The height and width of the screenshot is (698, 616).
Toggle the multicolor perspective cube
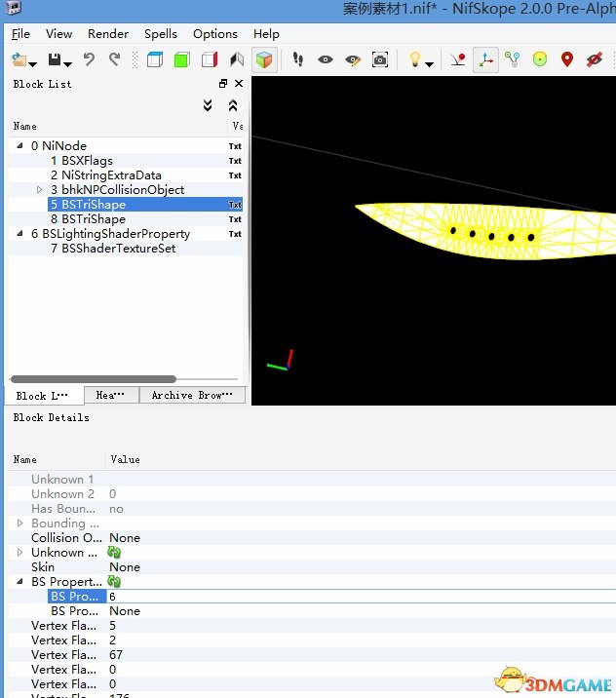pyautogui.click(x=264, y=59)
